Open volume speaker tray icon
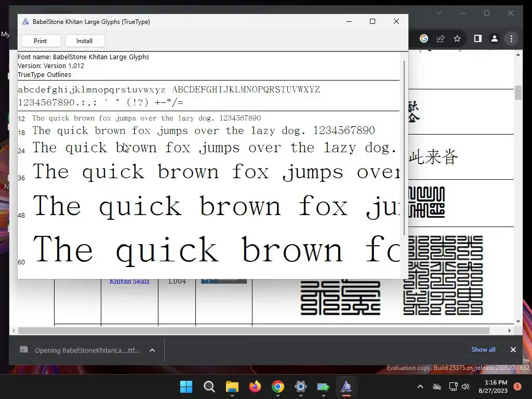This screenshot has width=532, height=399. (x=465, y=387)
